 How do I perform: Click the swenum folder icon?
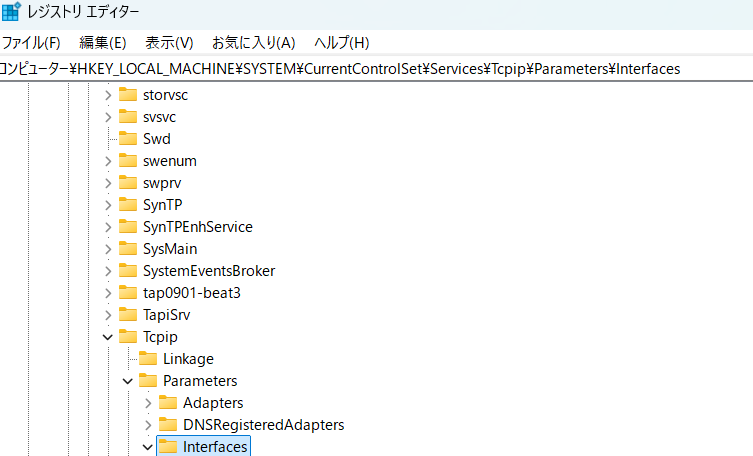coord(128,160)
